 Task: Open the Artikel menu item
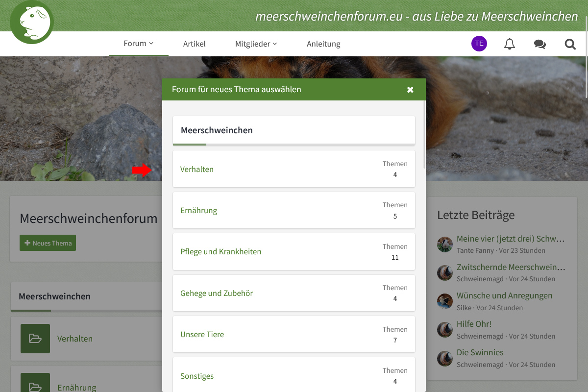195,44
